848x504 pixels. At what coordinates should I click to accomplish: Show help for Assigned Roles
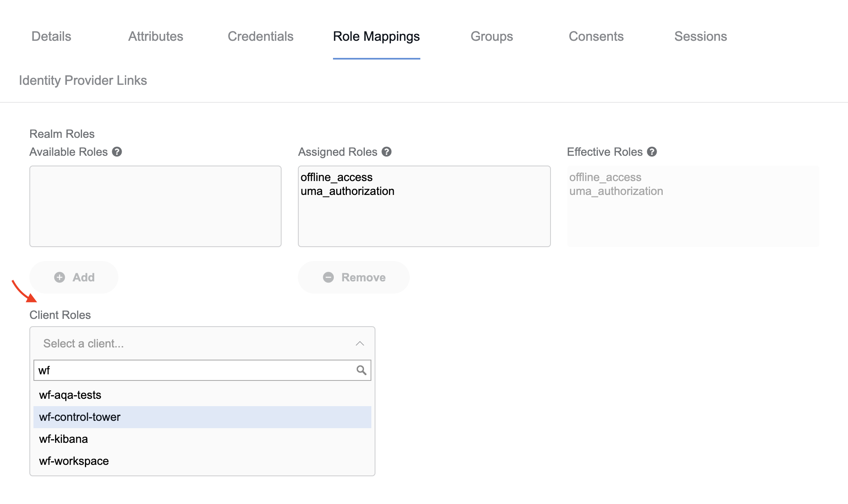386,152
